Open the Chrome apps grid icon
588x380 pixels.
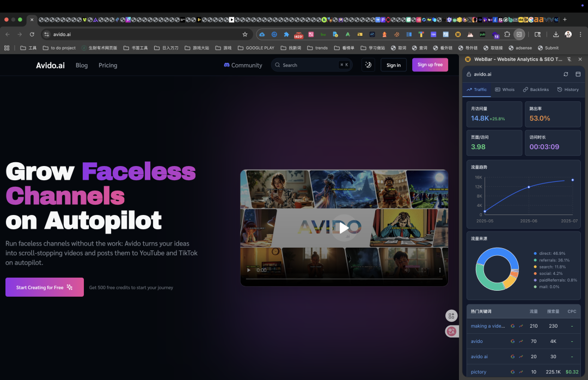coord(7,48)
